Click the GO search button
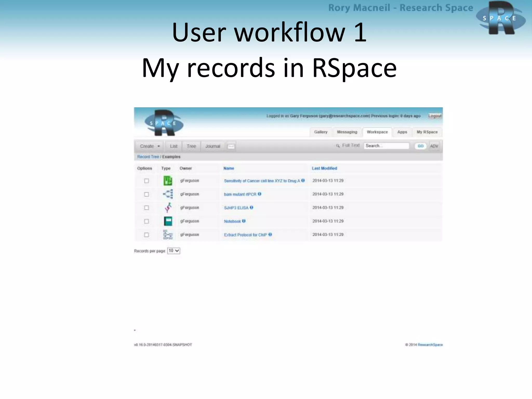This screenshot has height=399, width=532. tap(421, 146)
